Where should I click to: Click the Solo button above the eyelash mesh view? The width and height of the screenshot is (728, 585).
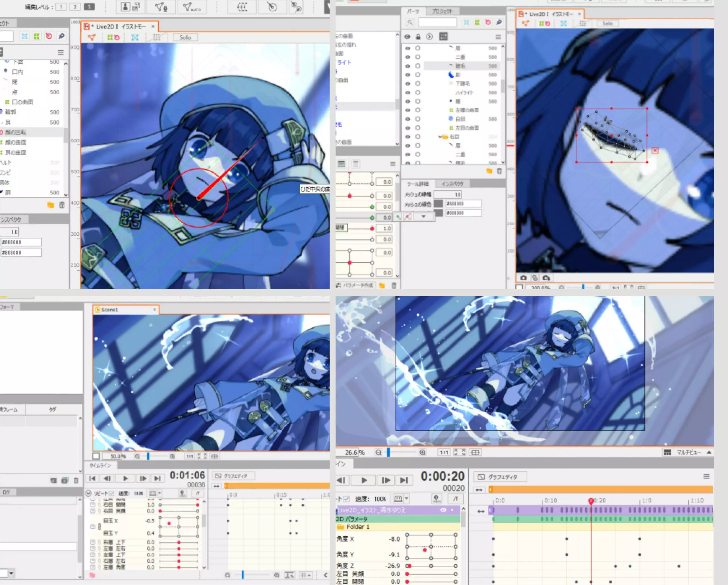tap(607, 24)
